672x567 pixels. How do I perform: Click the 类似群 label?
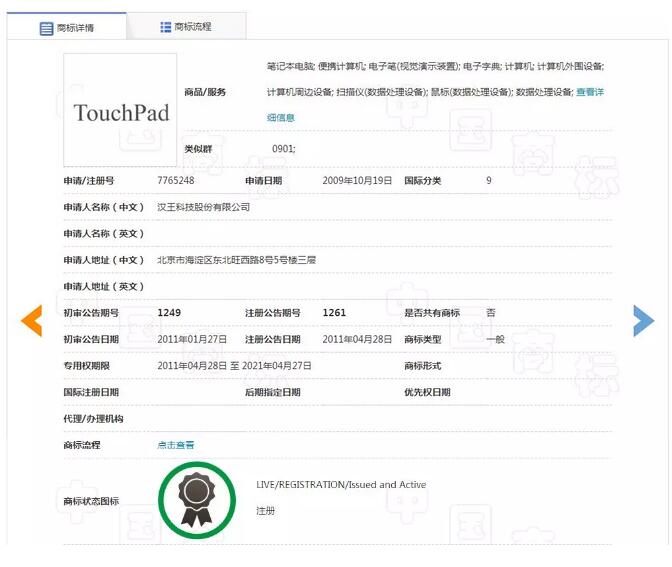point(198,149)
